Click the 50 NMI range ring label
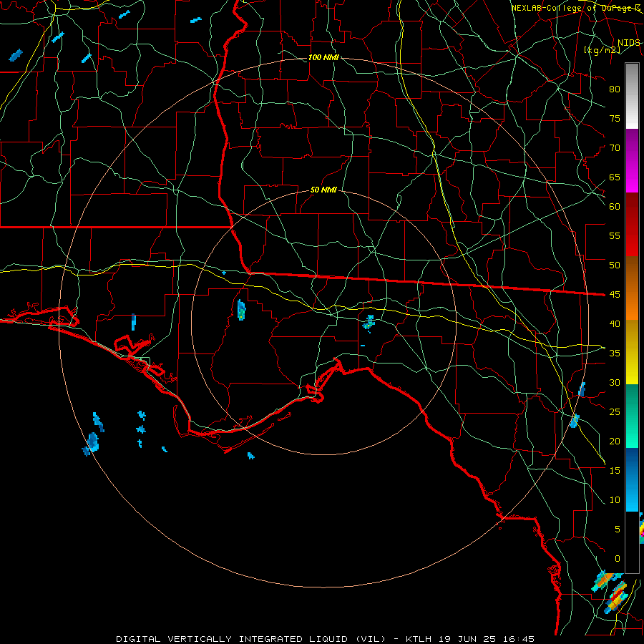Screen dimensions: 644x644 click(323, 190)
